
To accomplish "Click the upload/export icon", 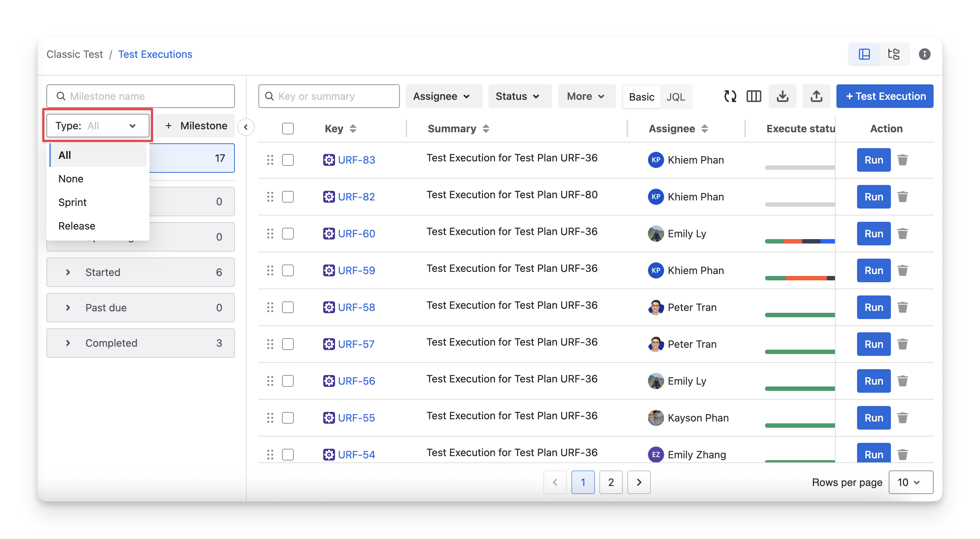I will tap(816, 96).
